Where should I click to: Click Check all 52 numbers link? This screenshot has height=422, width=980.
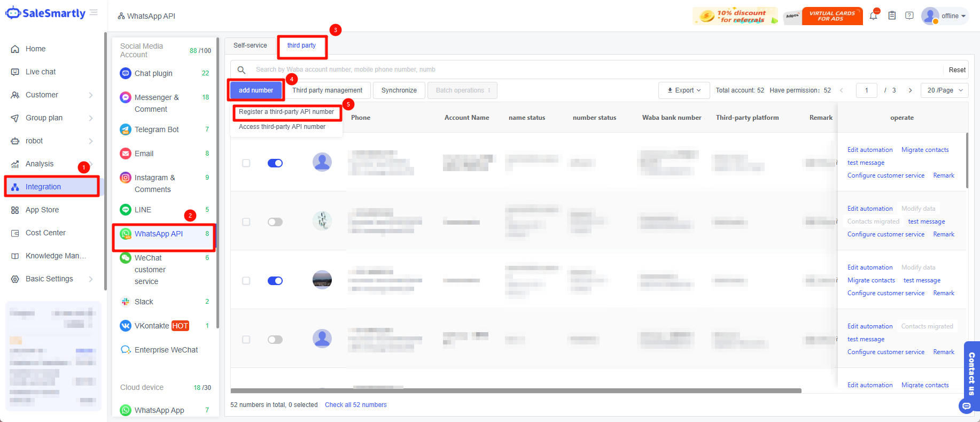(355, 405)
